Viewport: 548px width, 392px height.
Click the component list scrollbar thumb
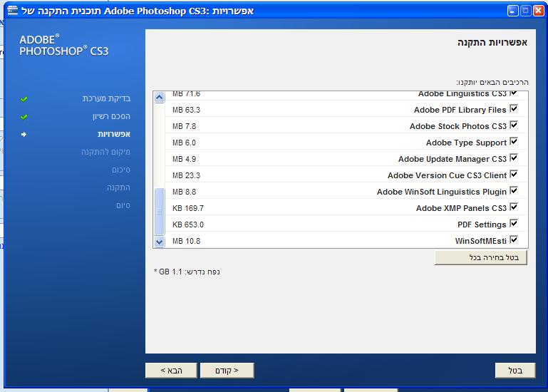160,212
